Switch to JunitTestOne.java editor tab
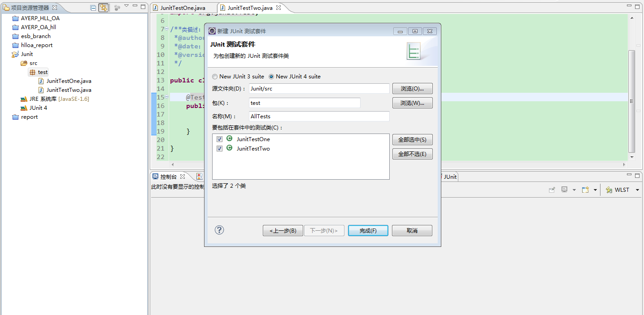Screen dimensions: 644x315 click(182, 8)
